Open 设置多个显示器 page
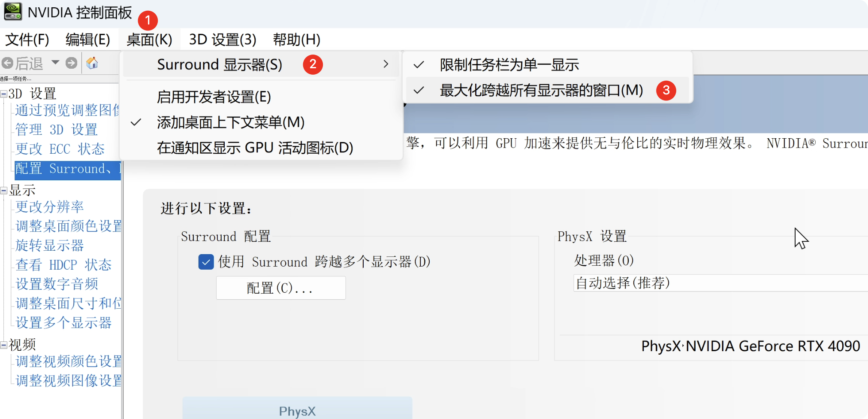 (x=63, y=323)
